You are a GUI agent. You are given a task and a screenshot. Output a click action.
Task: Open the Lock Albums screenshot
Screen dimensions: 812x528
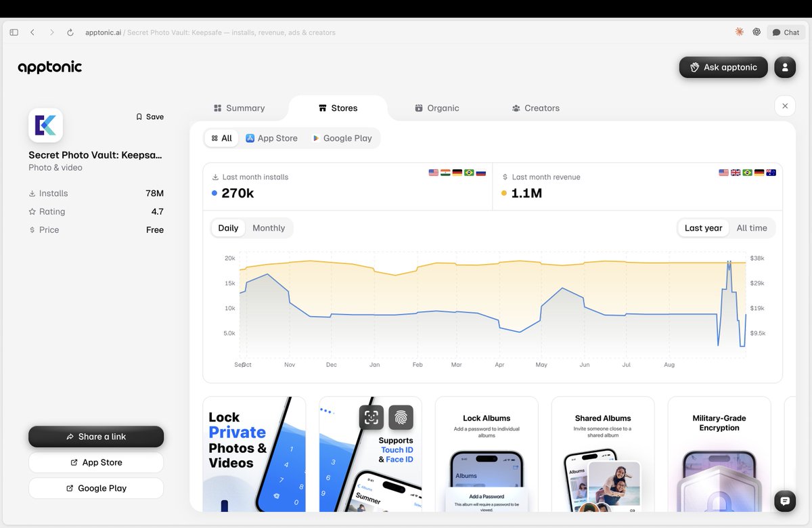coord(487,454)
